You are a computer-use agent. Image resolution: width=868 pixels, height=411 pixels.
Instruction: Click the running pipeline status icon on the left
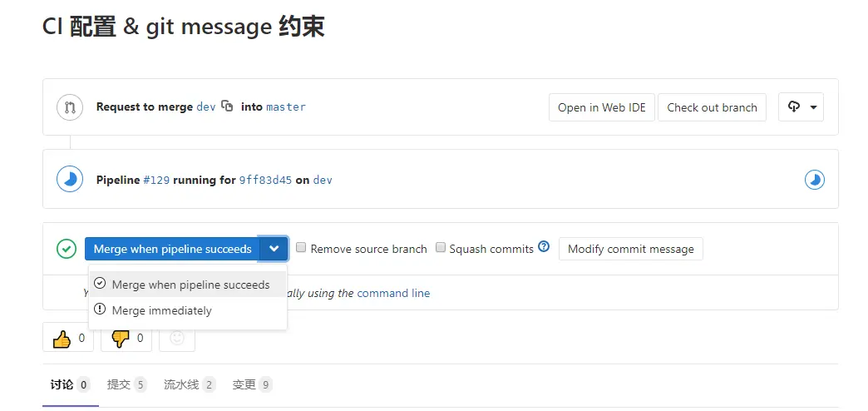click(70, 179)
